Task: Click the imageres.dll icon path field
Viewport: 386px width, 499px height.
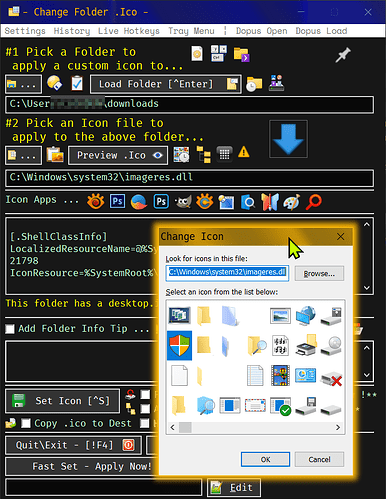Action: click(189, 178)
